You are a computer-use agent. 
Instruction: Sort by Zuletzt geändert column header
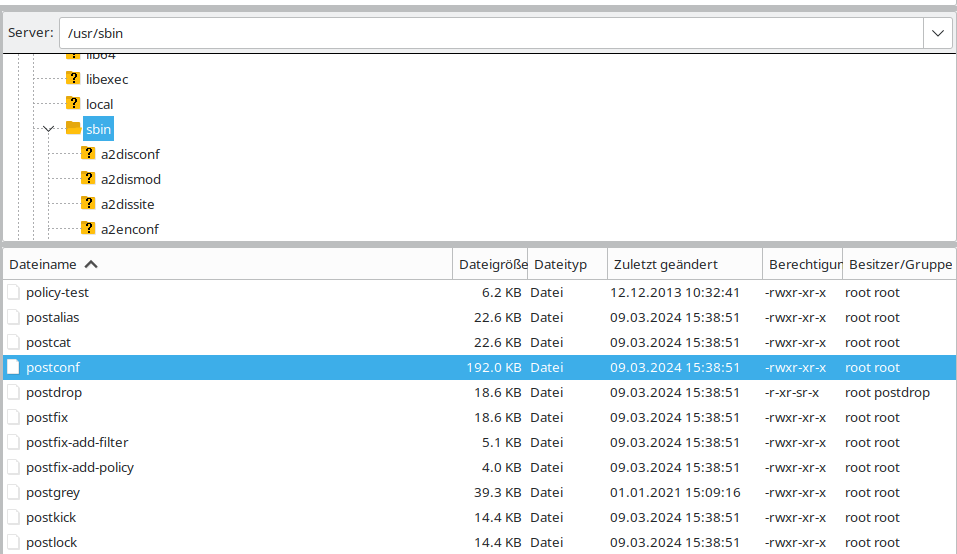665,265
